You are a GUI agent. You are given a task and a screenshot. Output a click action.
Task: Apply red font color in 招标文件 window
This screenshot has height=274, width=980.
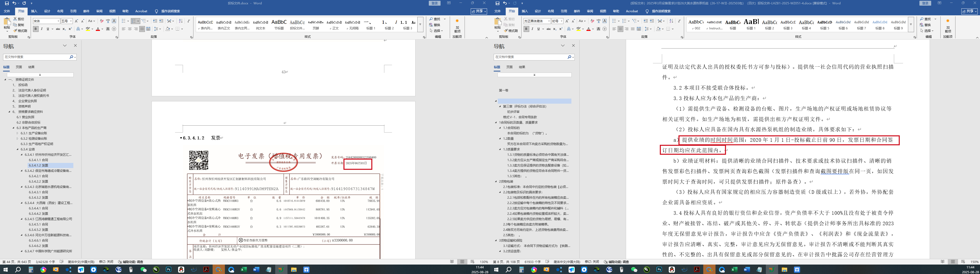point(589,29)
